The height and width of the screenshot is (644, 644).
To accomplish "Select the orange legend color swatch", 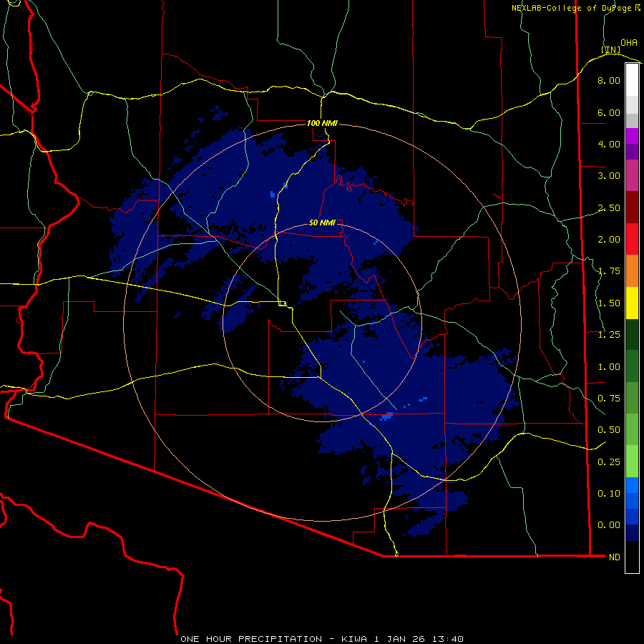I will [x=632, y=270].
